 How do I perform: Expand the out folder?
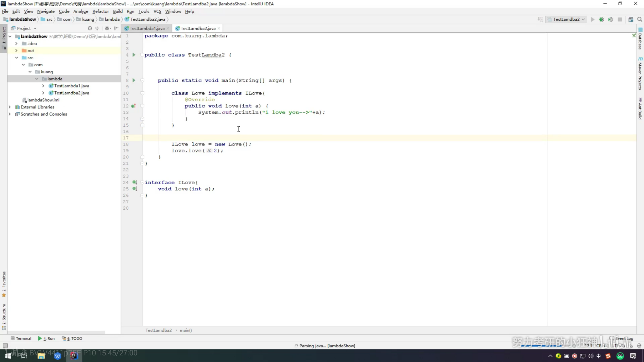pyautogui.click(x=16, y=51)
